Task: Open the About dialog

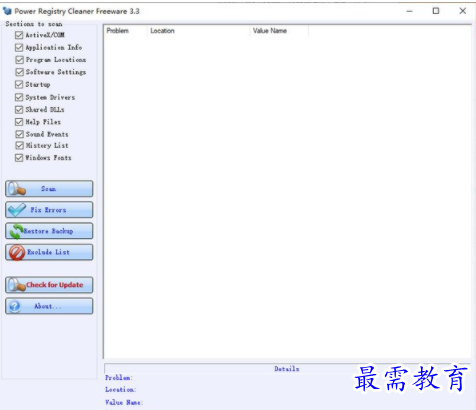Action: 49,306
